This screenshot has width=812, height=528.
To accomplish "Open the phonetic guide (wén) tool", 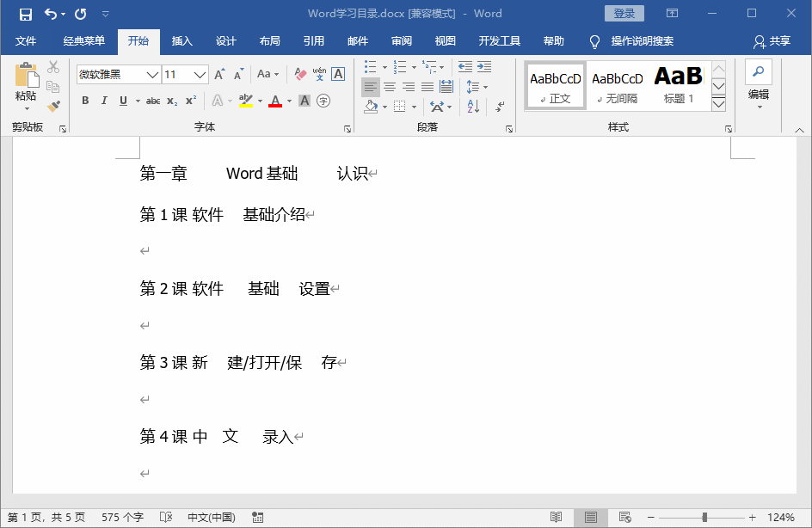I will click(319, 74).
